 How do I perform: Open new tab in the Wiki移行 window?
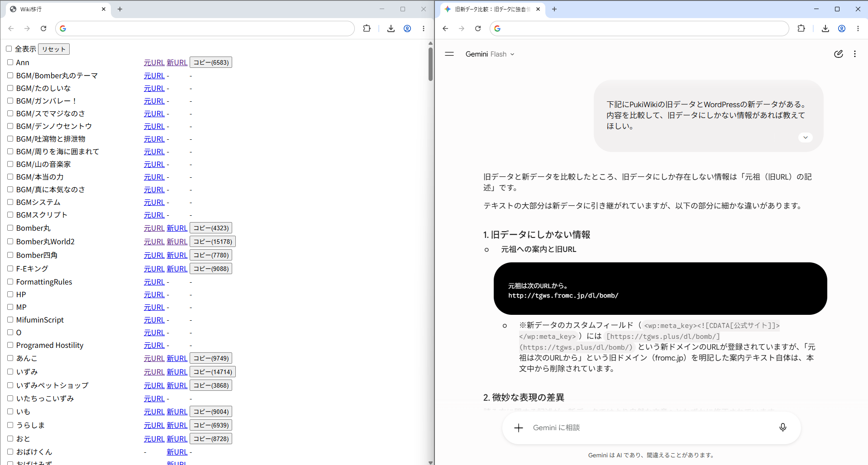click(120, 9)
